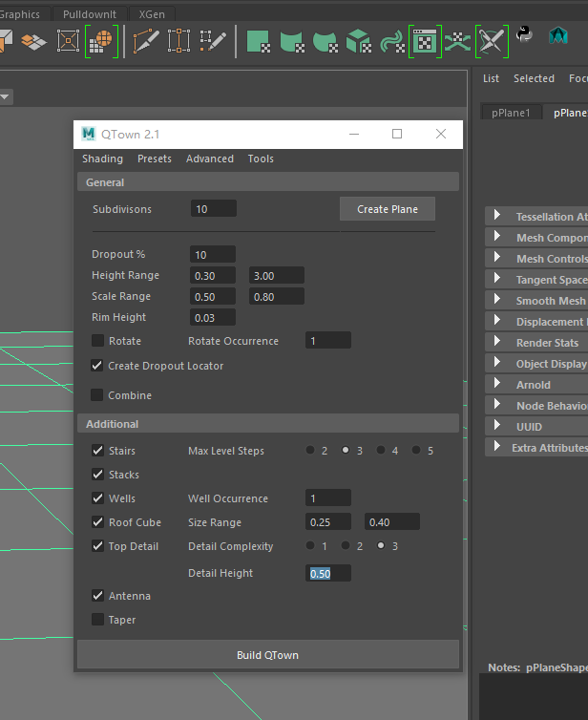Set Max Level Steps to 2
The height and width of the screenshot is (720, 588).
click(310, 450)
